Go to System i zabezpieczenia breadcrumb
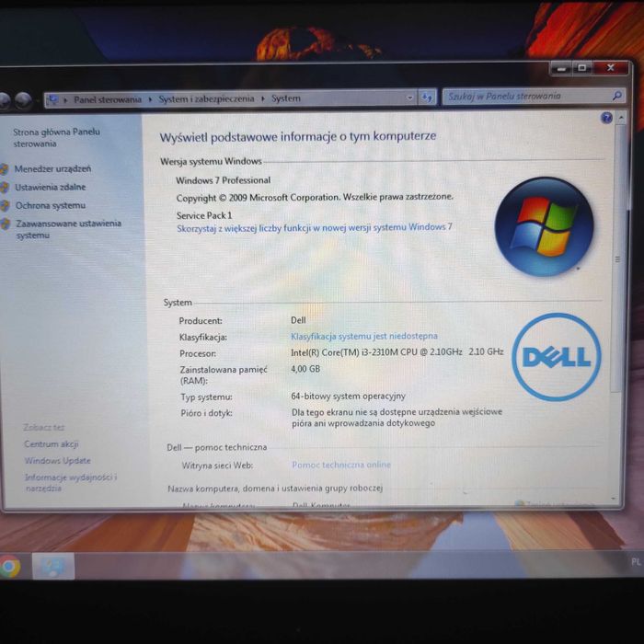This screenshot has height=644, width=644. (206, 99)
